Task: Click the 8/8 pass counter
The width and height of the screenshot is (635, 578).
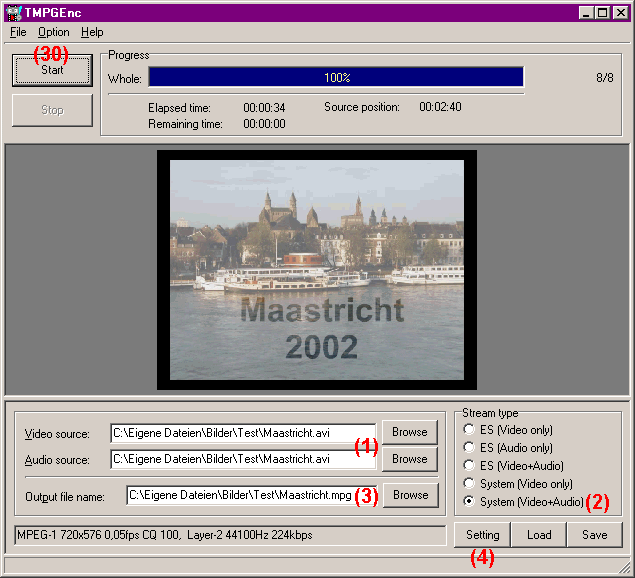Action: [x=605, y=78]
